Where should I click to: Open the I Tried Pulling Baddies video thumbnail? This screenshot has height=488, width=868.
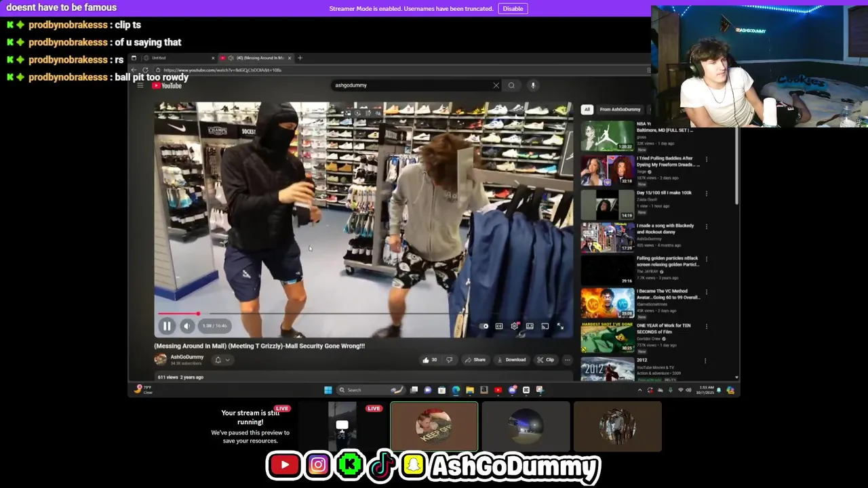click(x=607, y=170)
